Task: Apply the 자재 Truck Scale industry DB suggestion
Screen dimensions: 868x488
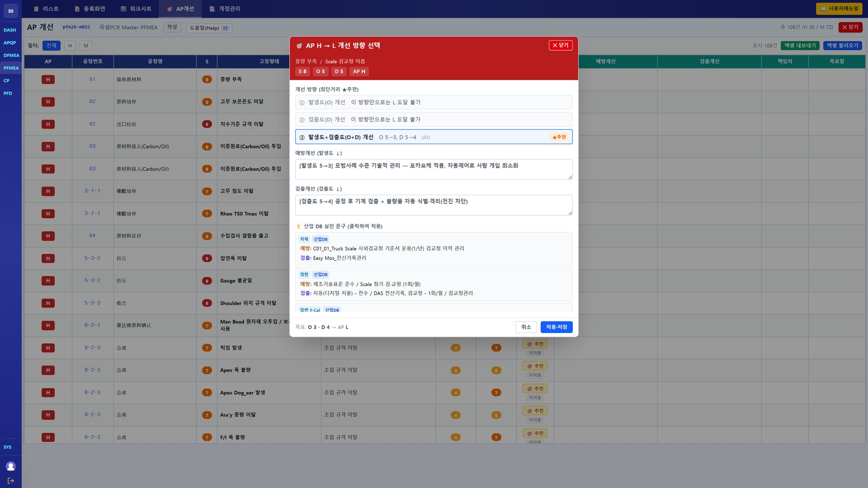Action: (434, 249)
